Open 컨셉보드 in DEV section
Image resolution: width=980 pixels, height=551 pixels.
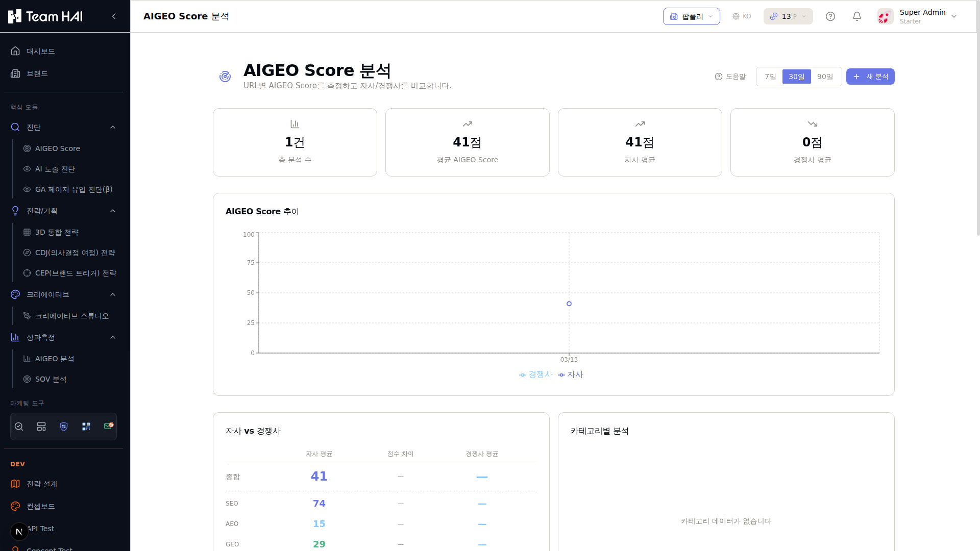(63, 506)
